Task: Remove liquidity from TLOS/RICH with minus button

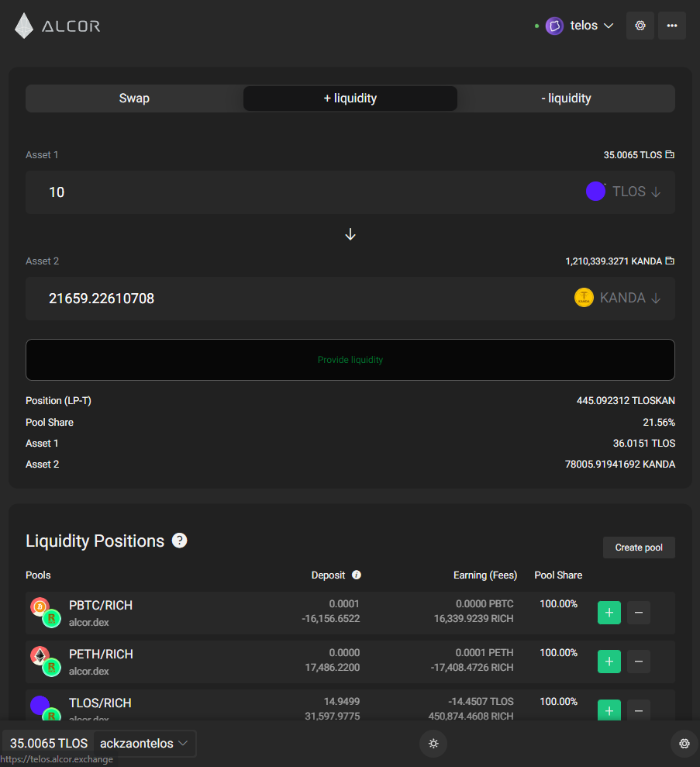Action: click(x=639, y=710)
